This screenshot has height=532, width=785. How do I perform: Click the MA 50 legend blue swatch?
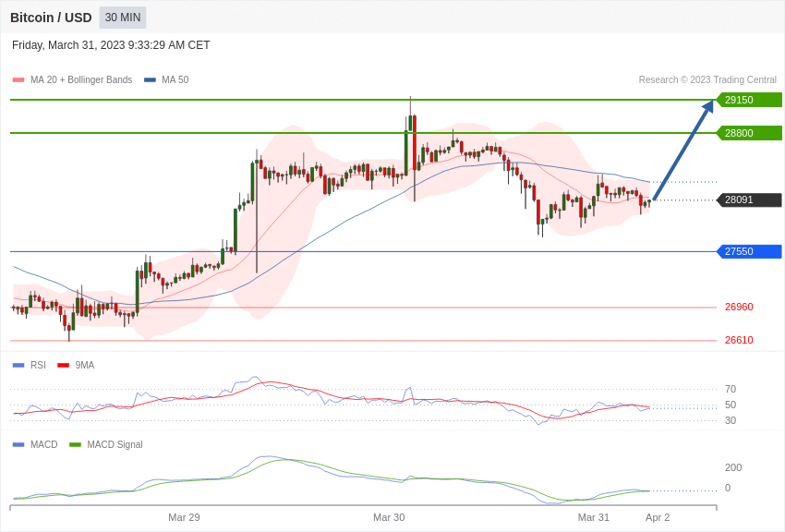(x=150, y=80)
